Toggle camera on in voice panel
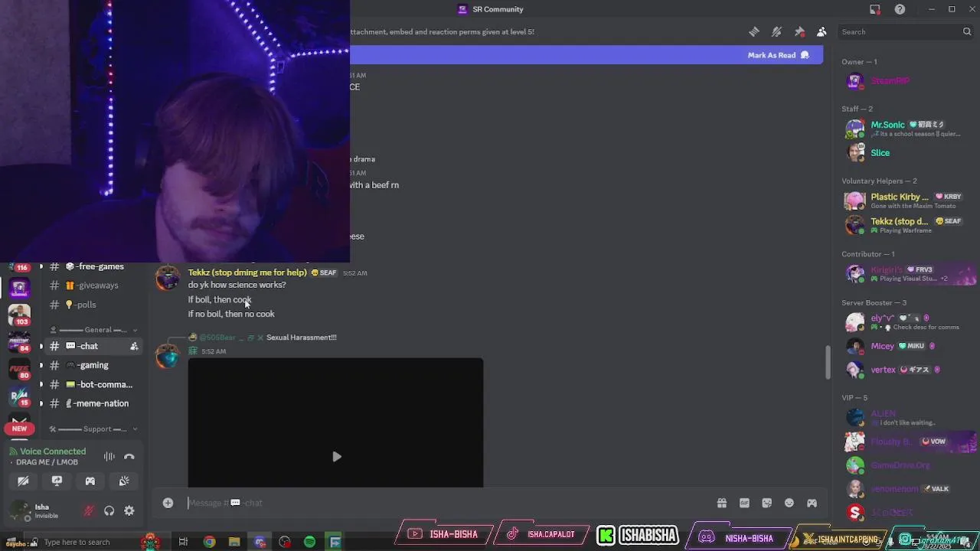Viewport: 980px width, 551px height. (23, 481)
